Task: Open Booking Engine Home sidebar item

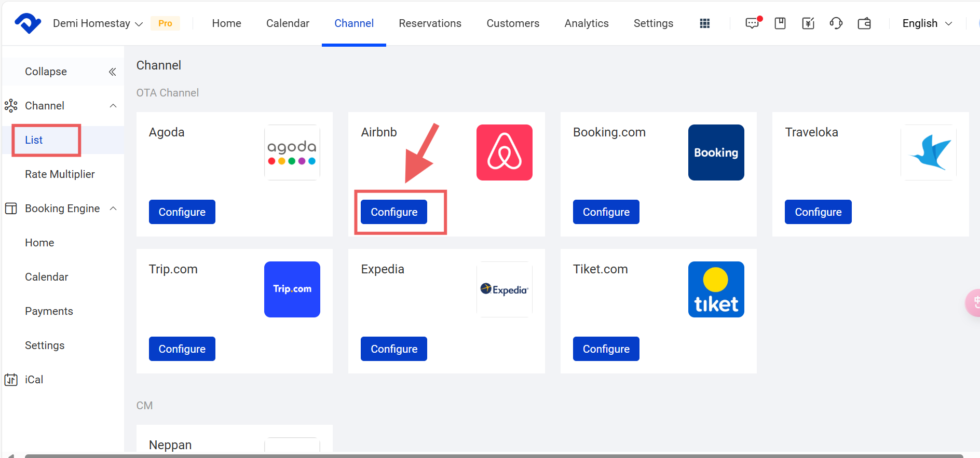Action: 39,243
